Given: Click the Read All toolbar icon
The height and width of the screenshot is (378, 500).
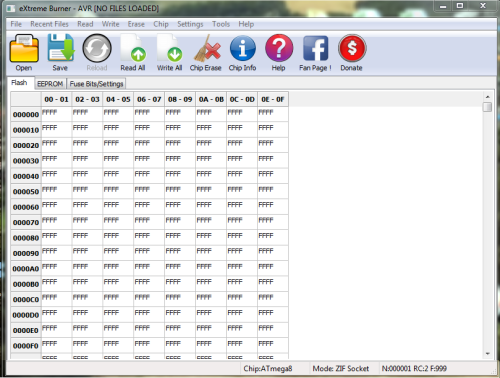Looking at the screenshot, I should pos(133,48).
